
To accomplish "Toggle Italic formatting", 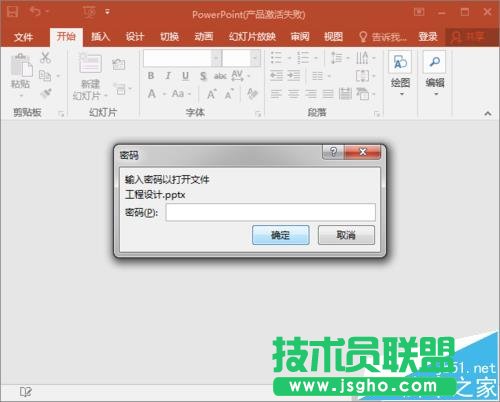I will 168,76.
